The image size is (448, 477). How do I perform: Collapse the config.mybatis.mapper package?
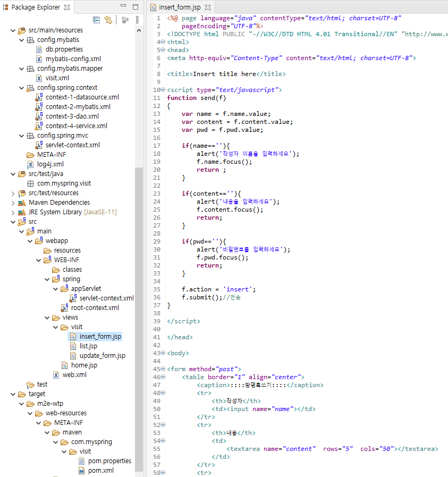tap(22, 69)
